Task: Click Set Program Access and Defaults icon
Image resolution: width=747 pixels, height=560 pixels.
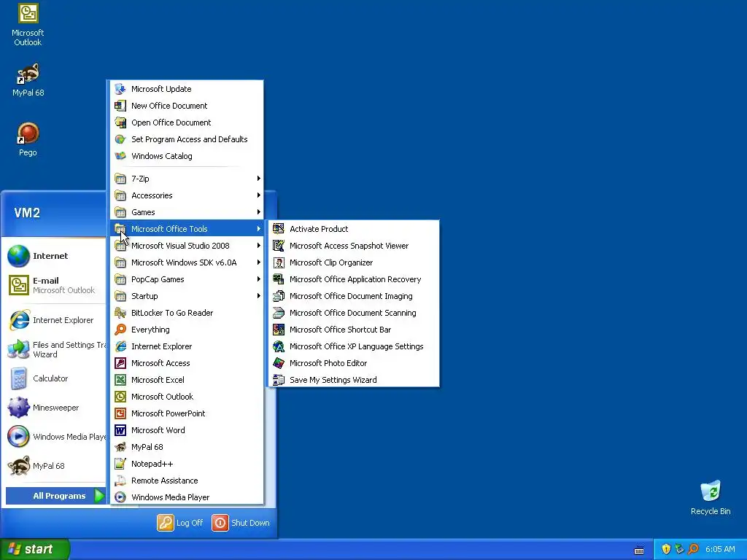Action: coord(120,139)
